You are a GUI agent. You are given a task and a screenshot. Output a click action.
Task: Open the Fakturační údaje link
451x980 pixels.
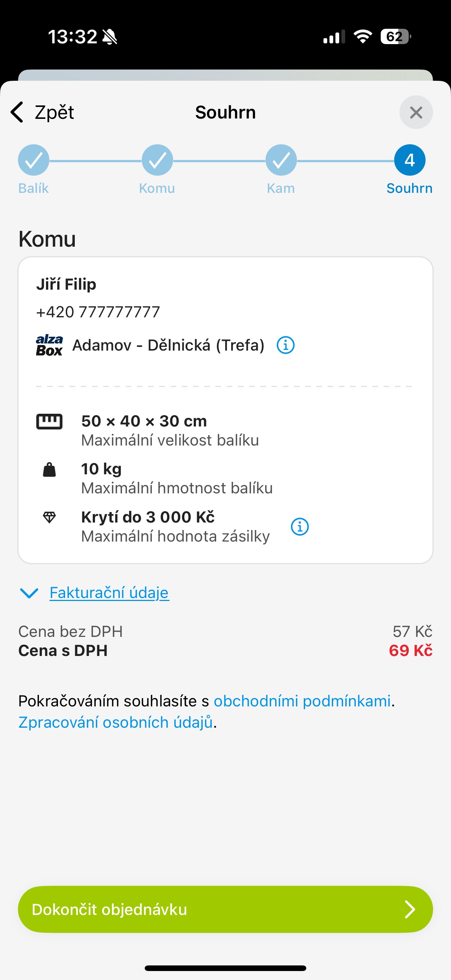click(x=109, y=593)
